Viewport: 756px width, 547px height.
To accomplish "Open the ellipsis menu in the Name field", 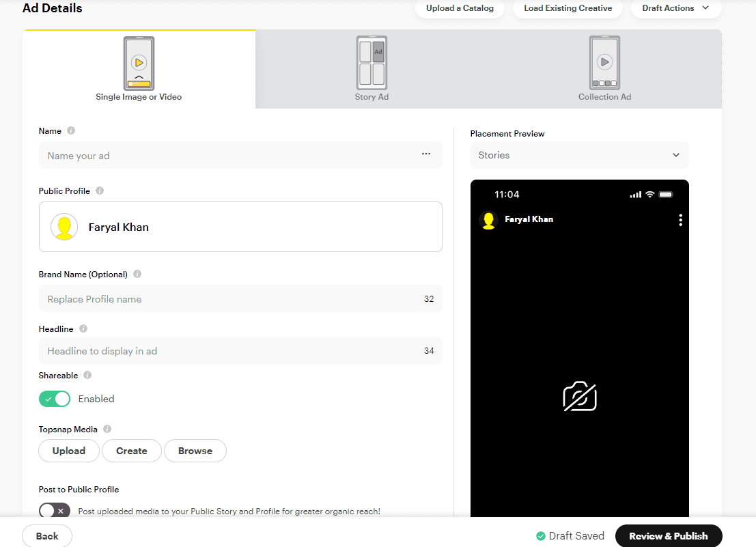I will [426, 154].
